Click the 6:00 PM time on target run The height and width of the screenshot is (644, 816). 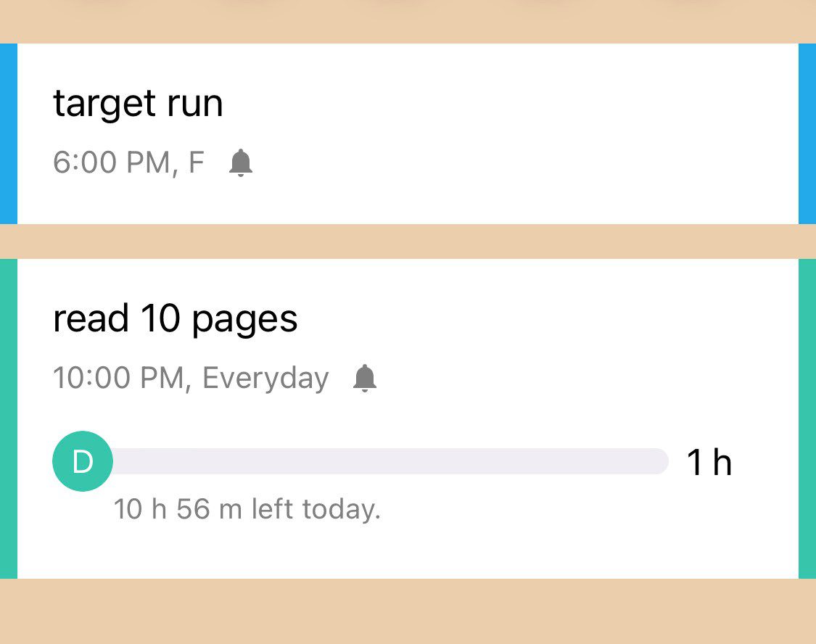111,163
